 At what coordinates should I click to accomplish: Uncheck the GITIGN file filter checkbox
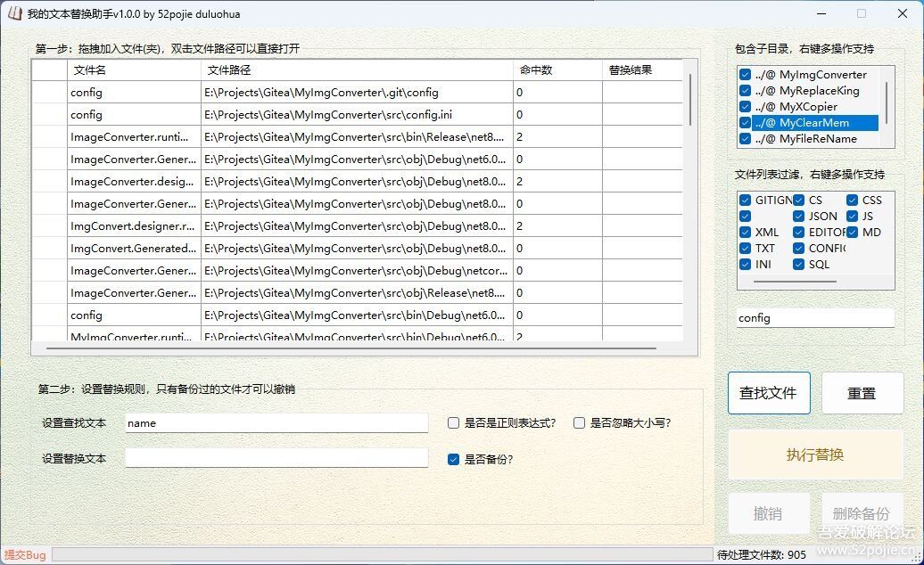tap(745, 201)
